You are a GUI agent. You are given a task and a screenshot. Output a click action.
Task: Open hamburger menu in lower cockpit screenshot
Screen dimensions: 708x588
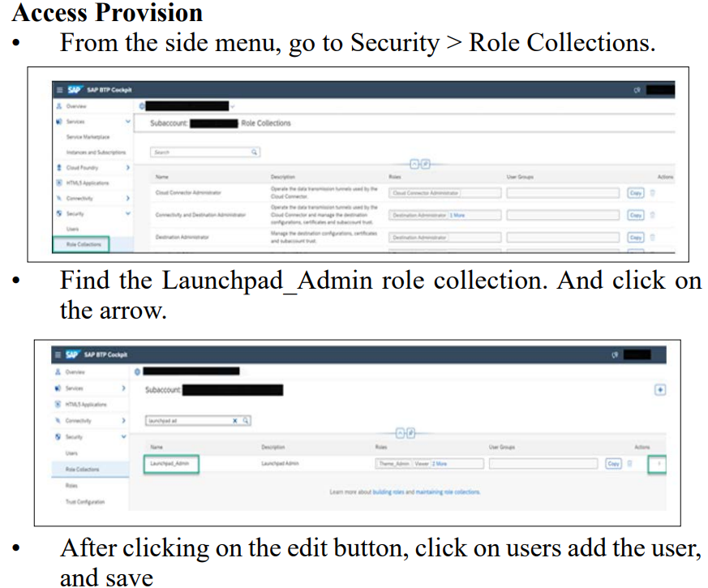[58, 354]
